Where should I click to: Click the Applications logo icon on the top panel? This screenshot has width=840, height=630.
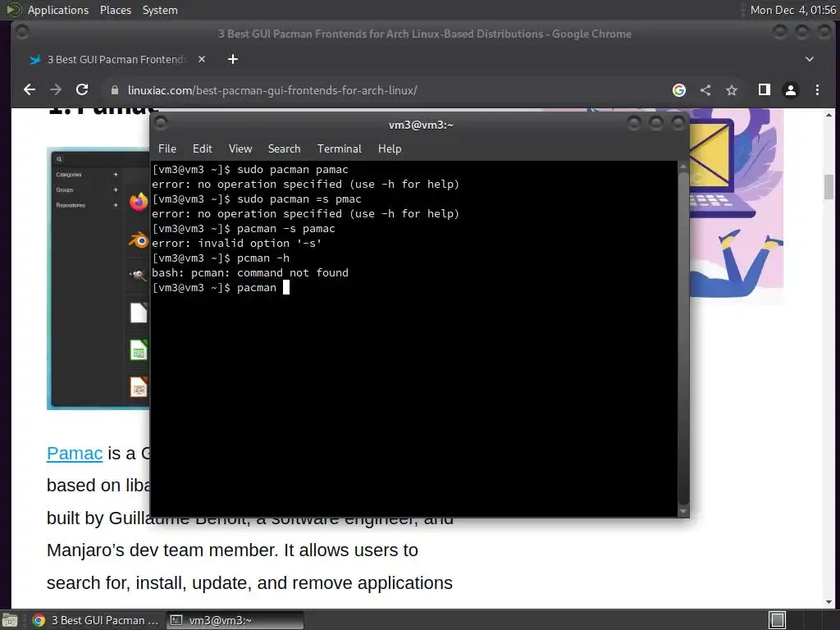[13, 10]
